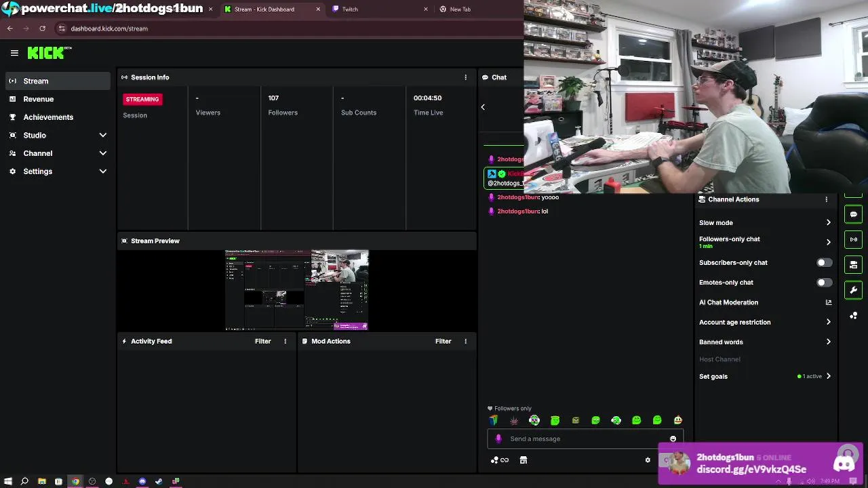
Task: Open the broadcast signal sidebar icon
Action: click(854, 239)
